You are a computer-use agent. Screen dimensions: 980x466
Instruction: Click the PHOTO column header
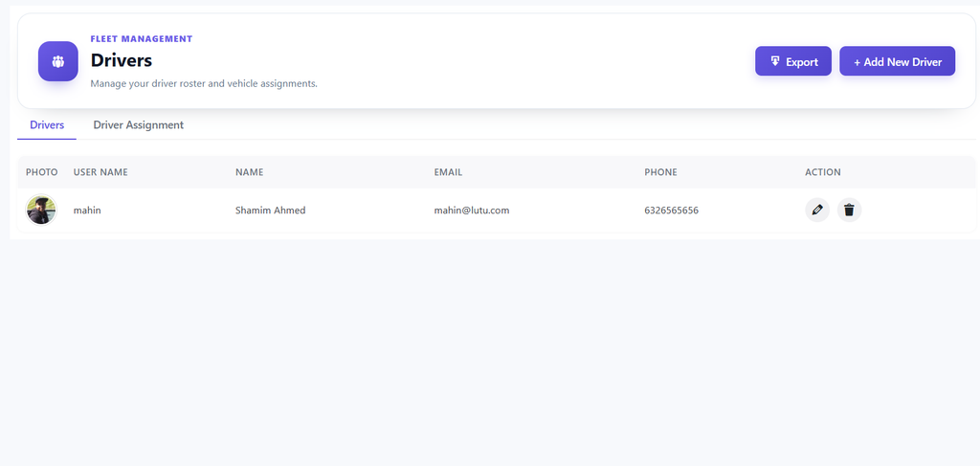coord(42,172)
